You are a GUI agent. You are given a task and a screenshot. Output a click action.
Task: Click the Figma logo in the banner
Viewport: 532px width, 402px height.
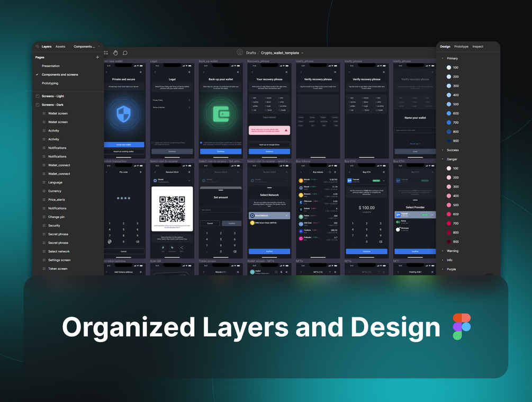pos(462,327)
